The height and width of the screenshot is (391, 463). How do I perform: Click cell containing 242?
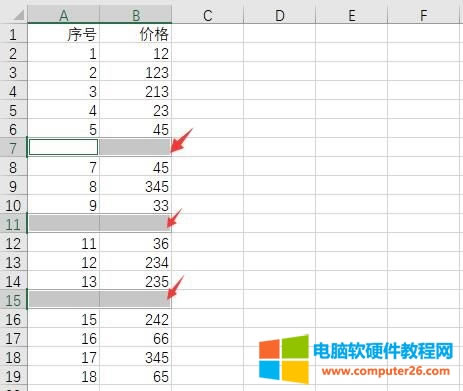click(136, 319)
